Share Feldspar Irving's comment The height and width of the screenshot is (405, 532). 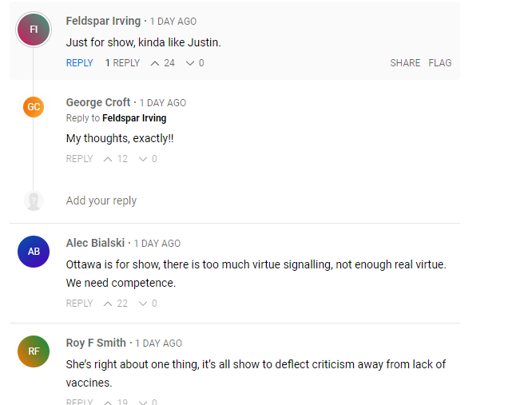click(x=405, y=63)
